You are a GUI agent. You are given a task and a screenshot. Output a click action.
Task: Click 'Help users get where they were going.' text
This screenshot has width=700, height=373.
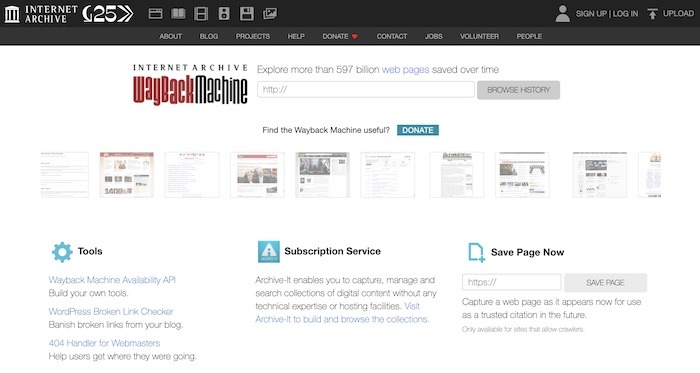(122, 356)
